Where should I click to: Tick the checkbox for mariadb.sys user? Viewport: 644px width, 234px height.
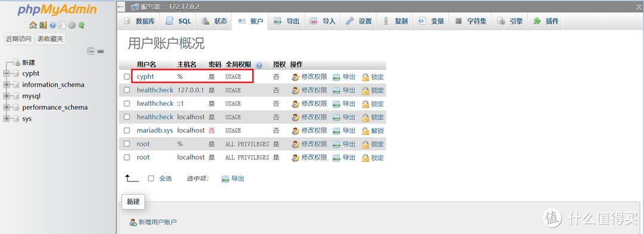pyautogui.click(x=127, y=130)
